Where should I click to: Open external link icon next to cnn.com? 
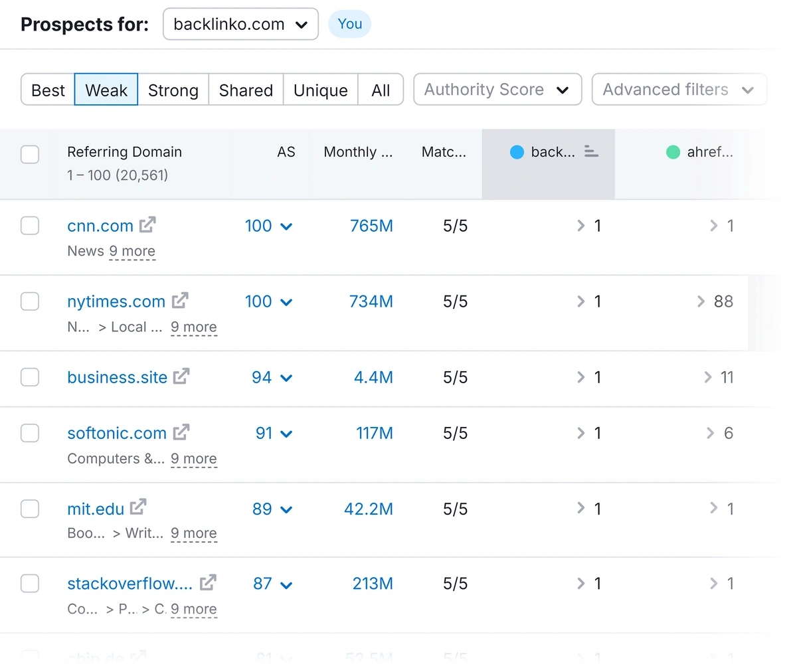[x=147, y=224]
